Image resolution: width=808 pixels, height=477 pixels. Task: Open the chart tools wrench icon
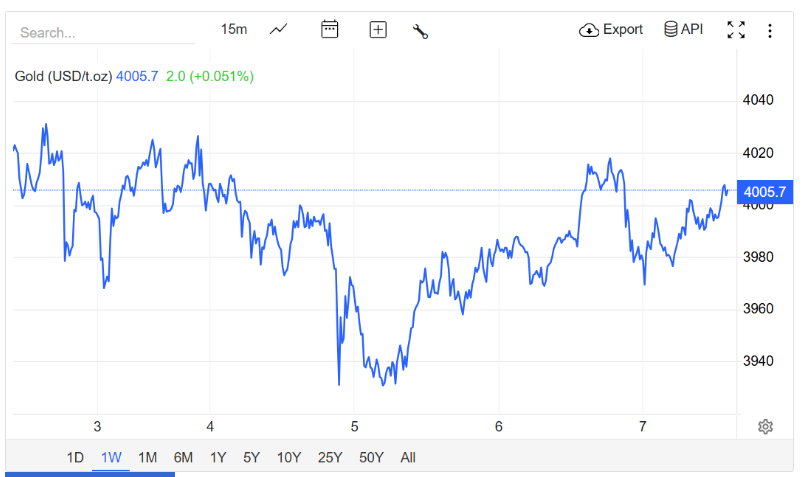point(420,31)
